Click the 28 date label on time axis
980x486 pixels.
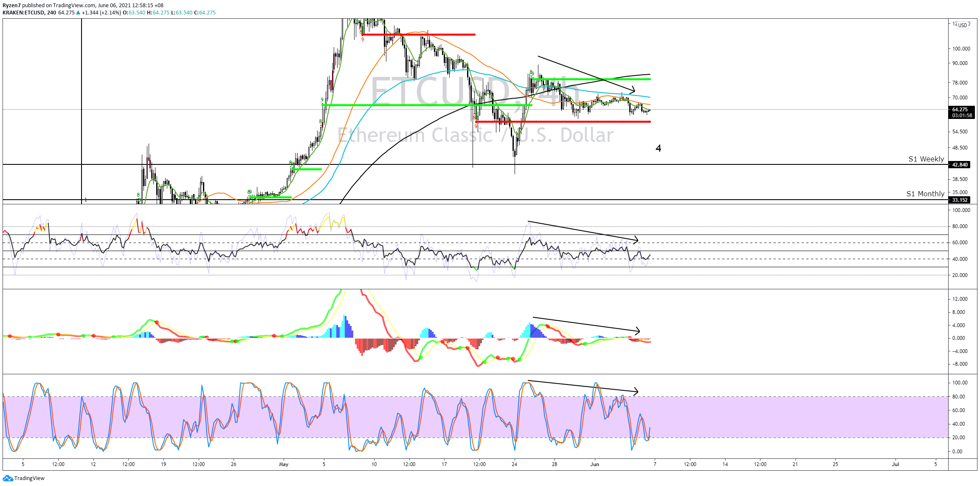555,464
